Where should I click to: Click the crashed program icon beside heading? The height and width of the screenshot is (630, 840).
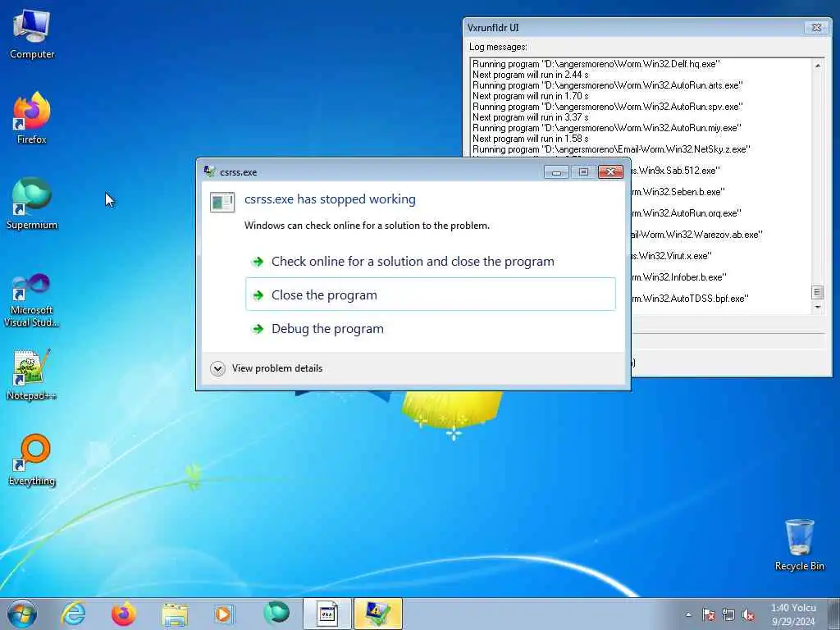(x=221, y=202)
